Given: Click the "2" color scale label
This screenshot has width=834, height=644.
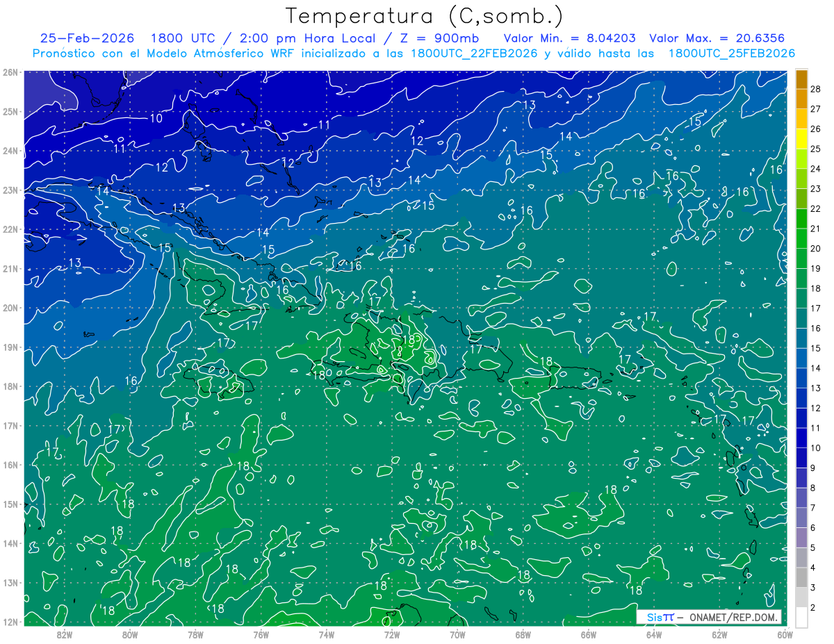Looking at the screenshot, I should coord(813,608).
